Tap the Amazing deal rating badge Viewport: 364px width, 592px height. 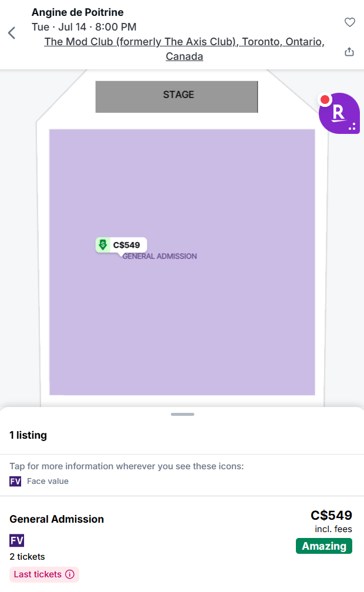coord(323,546)
